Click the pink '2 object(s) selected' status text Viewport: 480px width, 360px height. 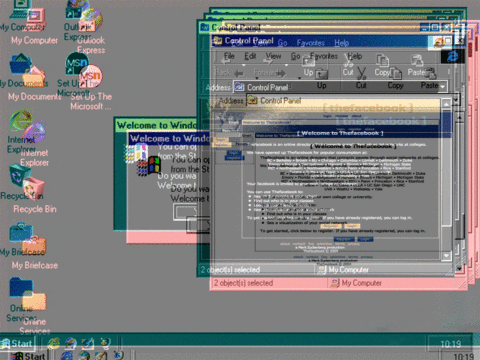click(243, 283)
